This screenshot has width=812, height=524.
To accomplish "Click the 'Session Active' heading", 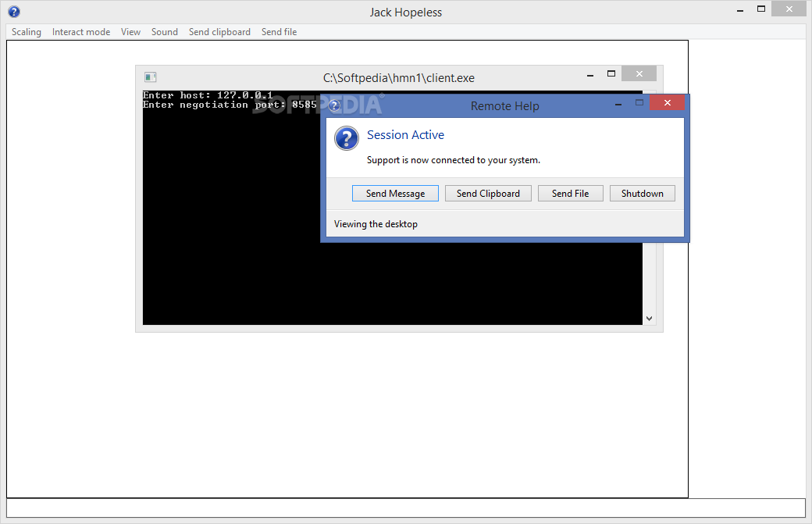I will tap(405, 134).
